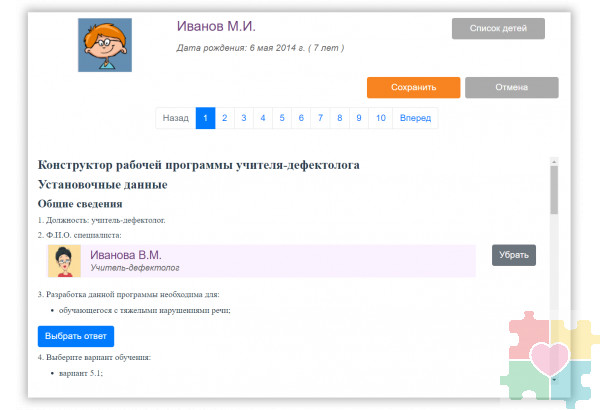
Task: Click the Иванов М.И. name heading
Action: 214,26
